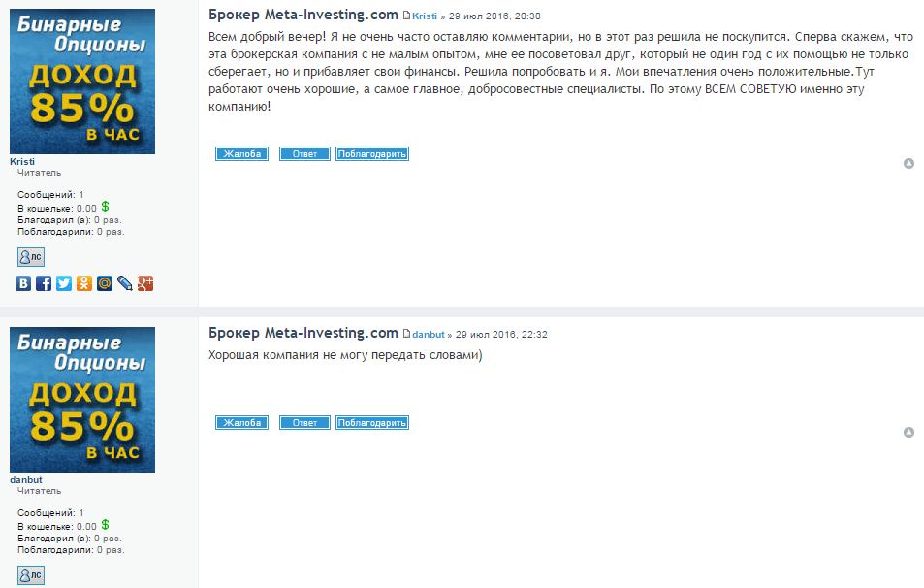
Task: Share Kristi's post on LiveJournal pencil icon
Action: (x=125, y=283)
